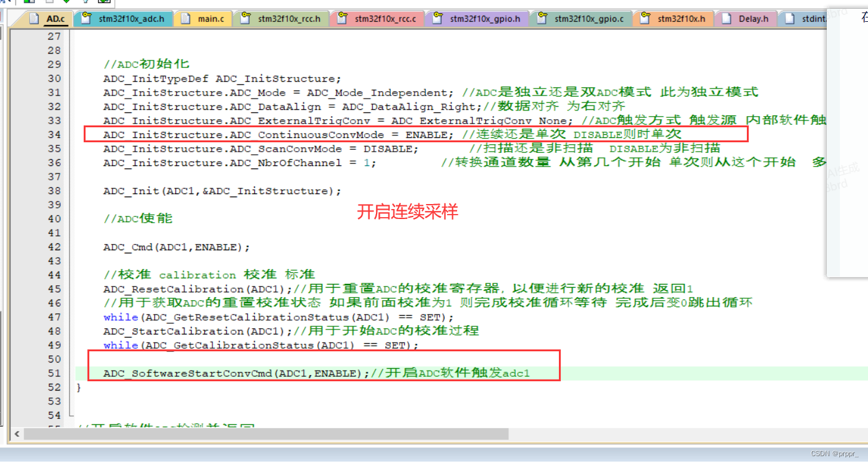Image resolution: width=868 pixels, height=463 pixels.
Task: Click the left arrow of the horizontal scrollbar
Action: click(x=17, y=434)
